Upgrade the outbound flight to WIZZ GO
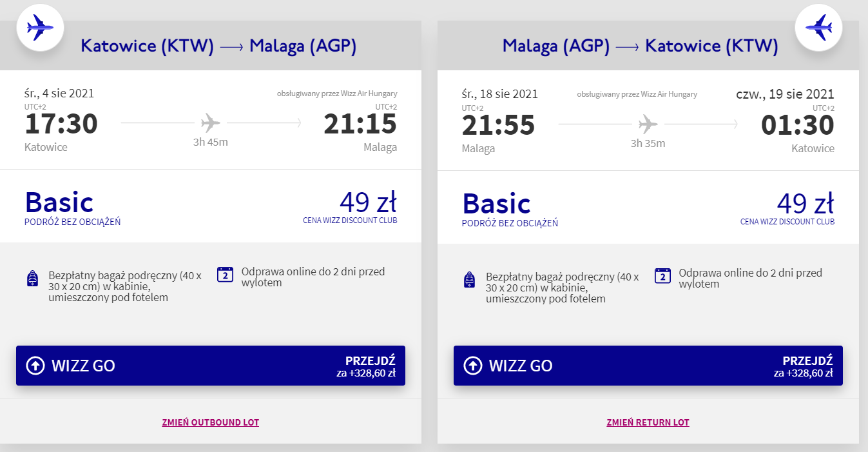 [x=211, y=366]
